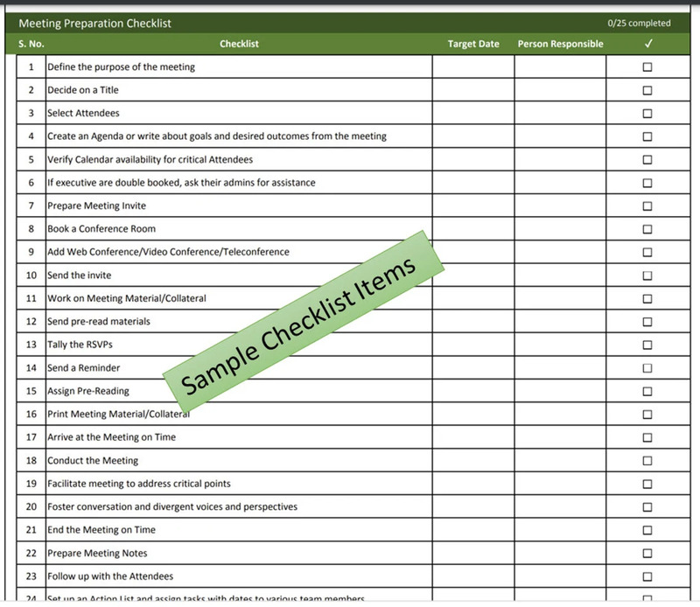700x607 pixels.
Task: Tick checkbox for Send the invite
Action: click(647, 276)
